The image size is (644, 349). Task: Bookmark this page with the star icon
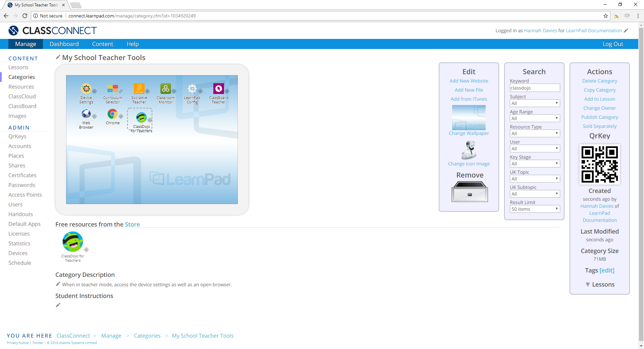click(x=606, y=16)
